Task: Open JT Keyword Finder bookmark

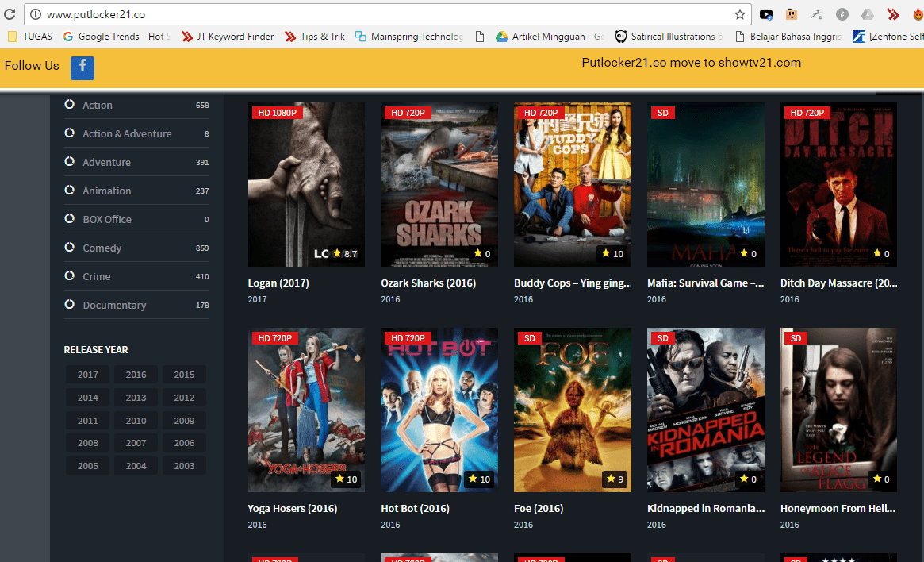Action: [x=228, y=37]
